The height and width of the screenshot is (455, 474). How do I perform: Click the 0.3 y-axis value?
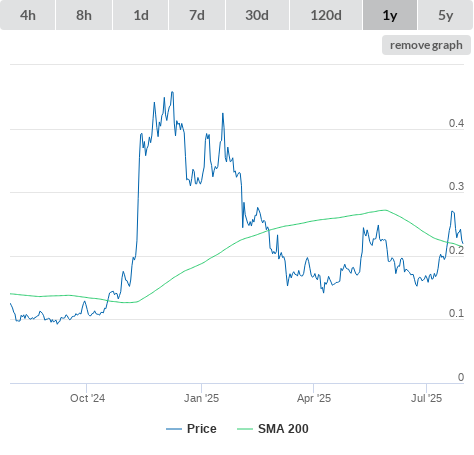pos(456,186)
